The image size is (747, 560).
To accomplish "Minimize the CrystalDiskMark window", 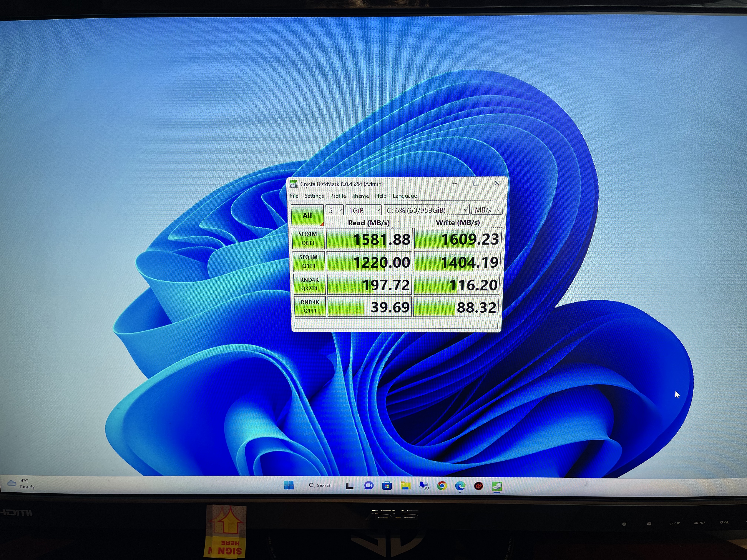I will coord(455,184).
